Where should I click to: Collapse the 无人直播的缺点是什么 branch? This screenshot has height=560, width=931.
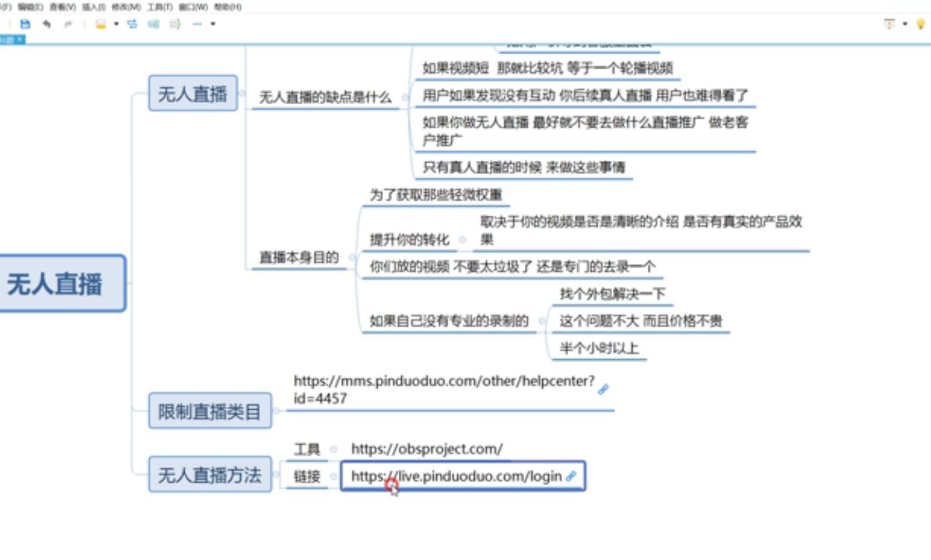click(405, 97)
